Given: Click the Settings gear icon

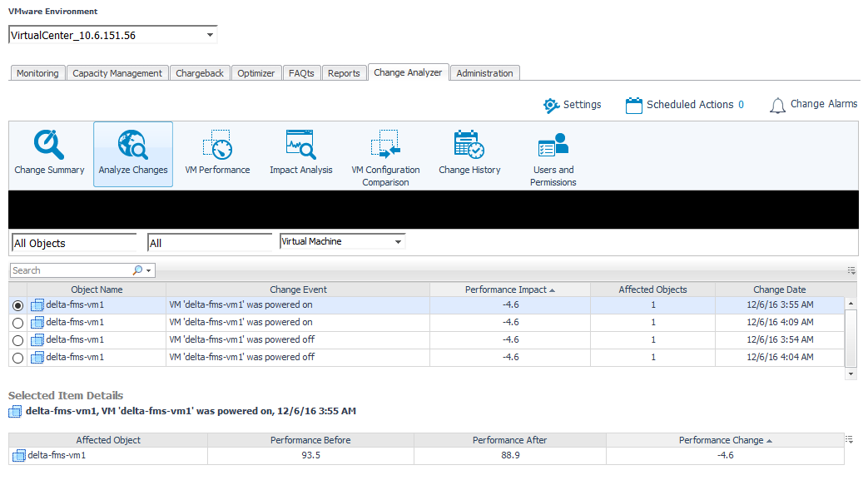Looking at the screenshot, I should 551,105.
